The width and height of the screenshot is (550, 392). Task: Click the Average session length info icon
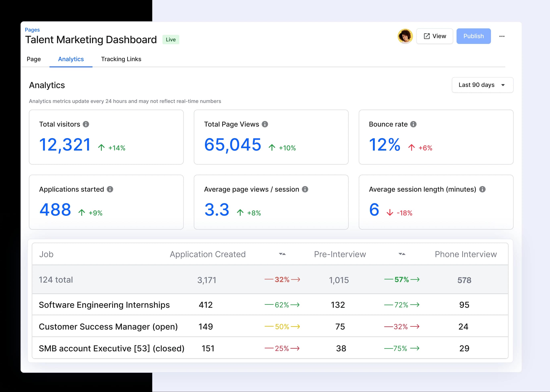(x=482, y=189)
